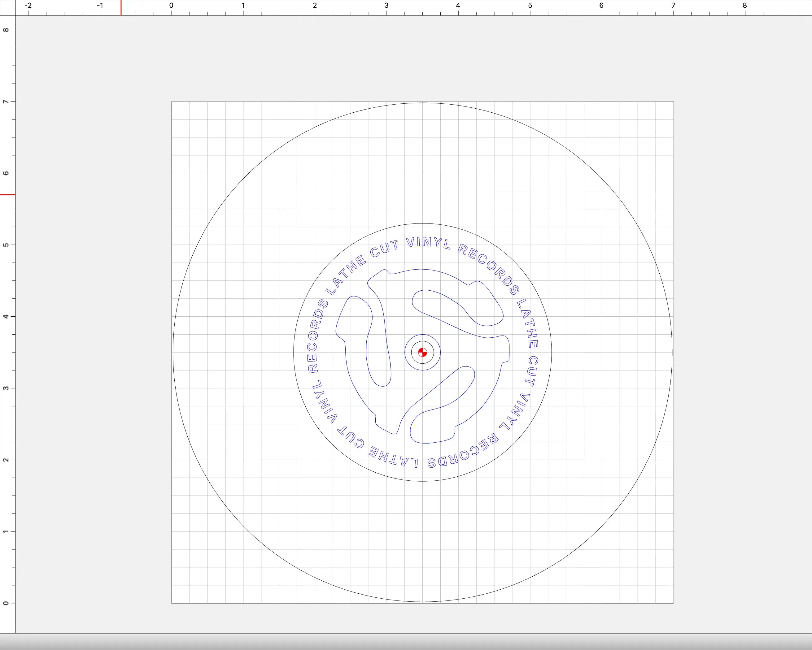This screenshot has height=650, width=812.
Task: Click number 4 on the top ruler
Action: click(x=458, y=6)
